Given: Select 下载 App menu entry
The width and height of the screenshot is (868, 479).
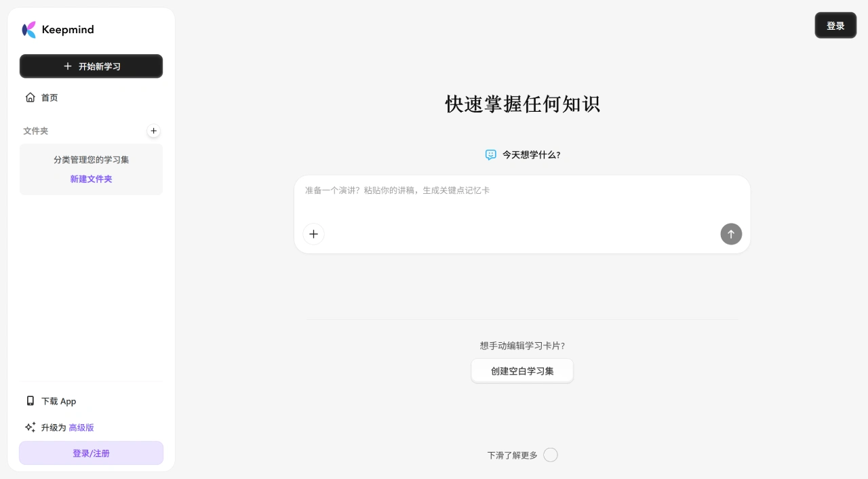Looking at the screenshot, I should coord(59,401).
